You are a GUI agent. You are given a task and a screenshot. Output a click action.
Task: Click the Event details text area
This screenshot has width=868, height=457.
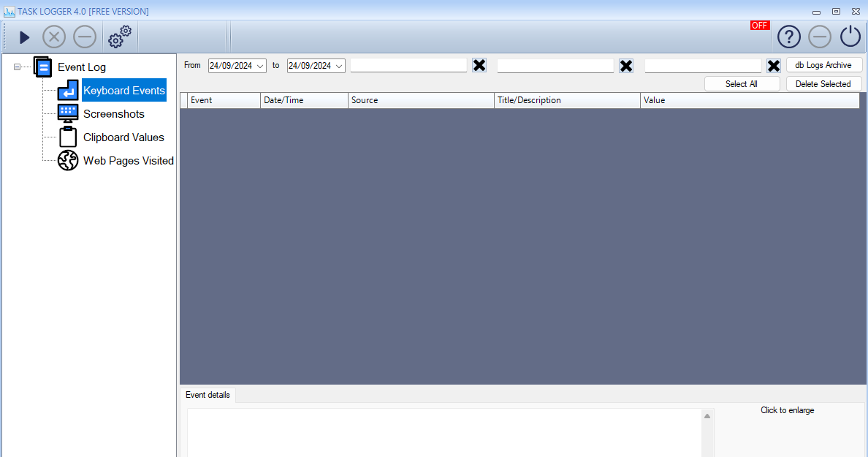click(444, 433)
